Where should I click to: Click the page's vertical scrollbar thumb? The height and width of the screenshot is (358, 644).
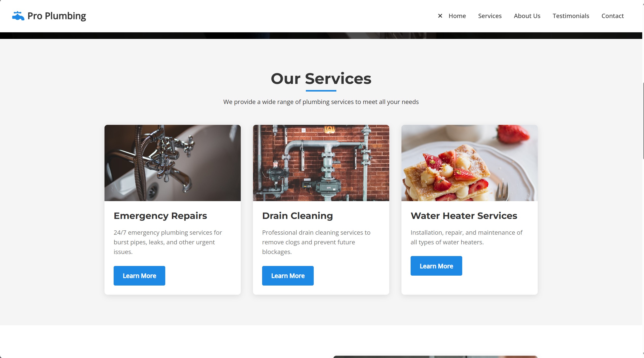pyautogui.click(x=643, y=121)
